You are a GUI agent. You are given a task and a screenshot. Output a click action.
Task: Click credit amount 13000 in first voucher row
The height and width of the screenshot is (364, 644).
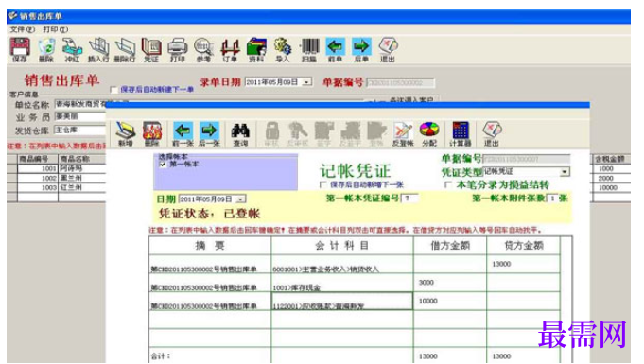523,265
